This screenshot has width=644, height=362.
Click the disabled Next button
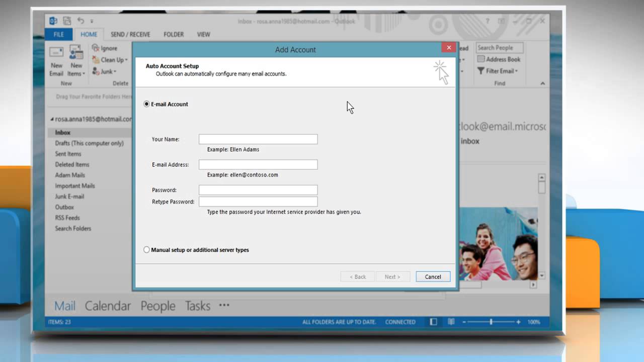392,277
